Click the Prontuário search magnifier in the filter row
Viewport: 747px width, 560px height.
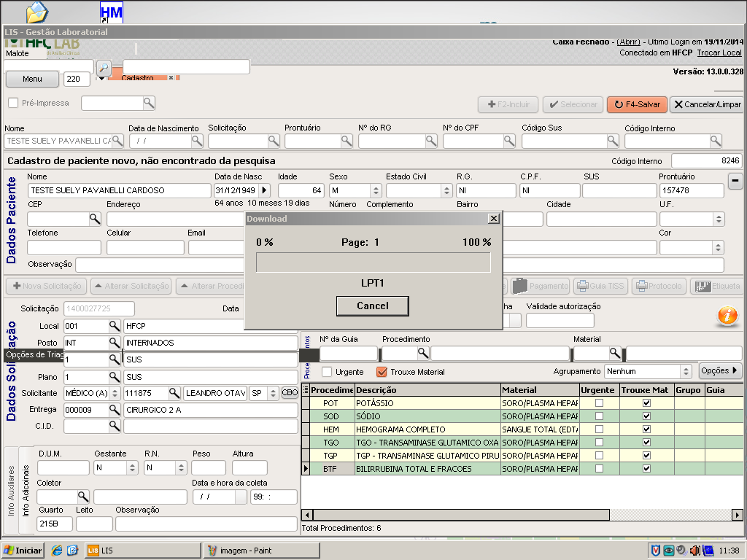tap(347, 141)
